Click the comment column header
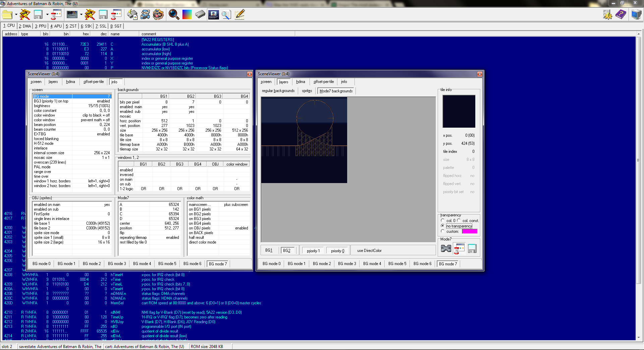 pos(217,34)
